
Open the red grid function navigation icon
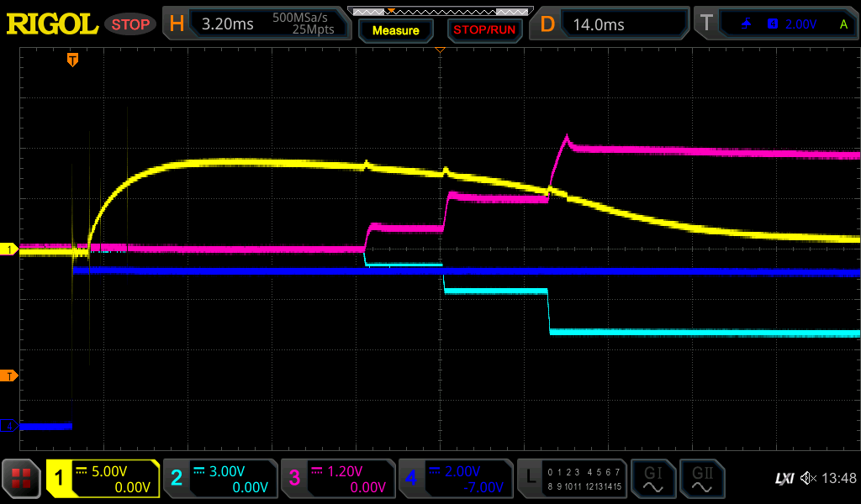pyautogui.click(x=21, y=479)
